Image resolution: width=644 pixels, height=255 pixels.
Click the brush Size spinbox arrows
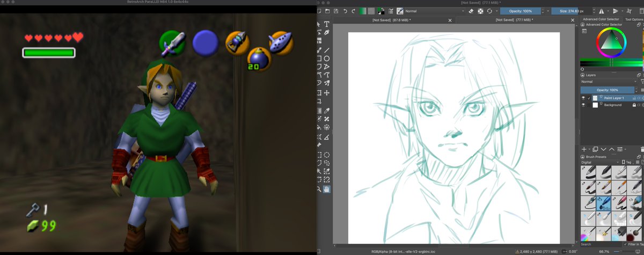(594, 11)
